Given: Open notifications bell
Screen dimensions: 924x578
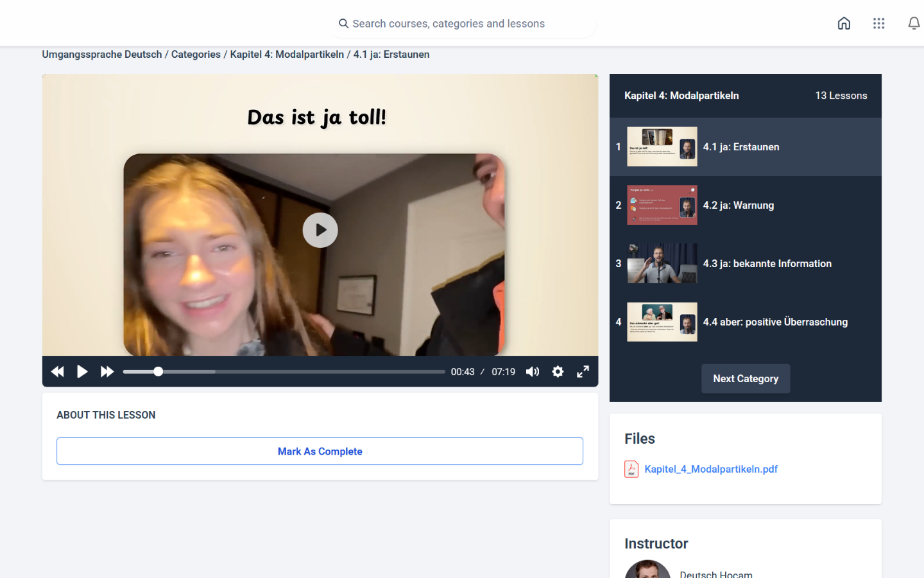Looking at the screenshot, I should pos(914,24).
